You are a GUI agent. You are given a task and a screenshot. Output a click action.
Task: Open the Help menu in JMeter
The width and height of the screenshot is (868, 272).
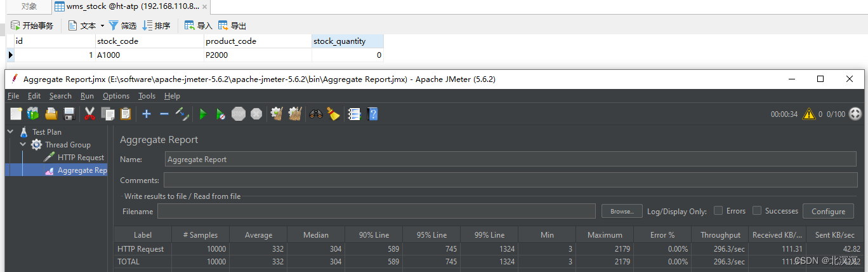(172, 96)
